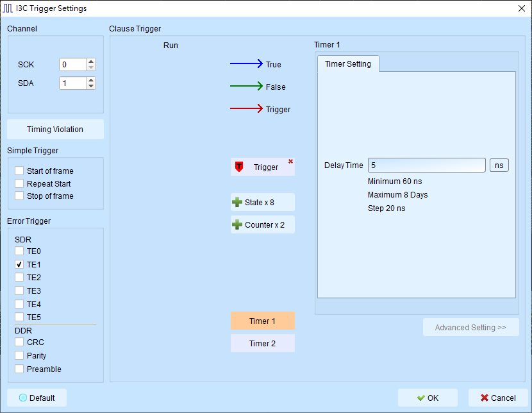Click the Advanced Setting >> button
This screenshot has width=532, height=413.
pyautogui.click(x=471, y=327)
